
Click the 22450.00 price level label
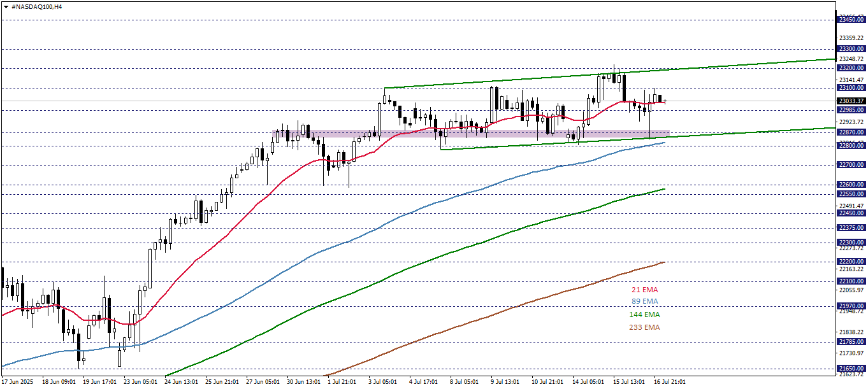point(851,213)
